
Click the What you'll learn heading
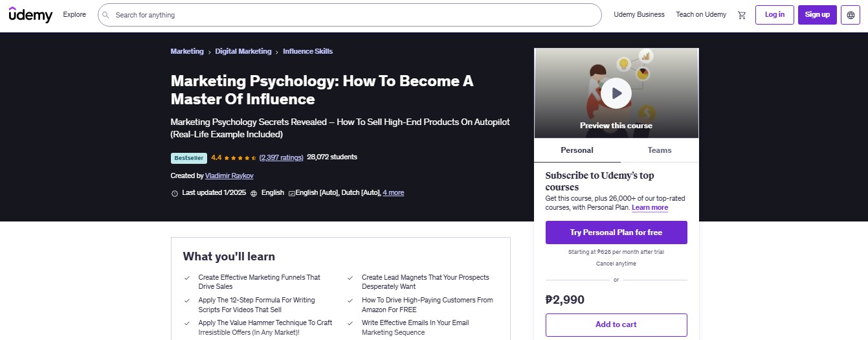(229, 256)
